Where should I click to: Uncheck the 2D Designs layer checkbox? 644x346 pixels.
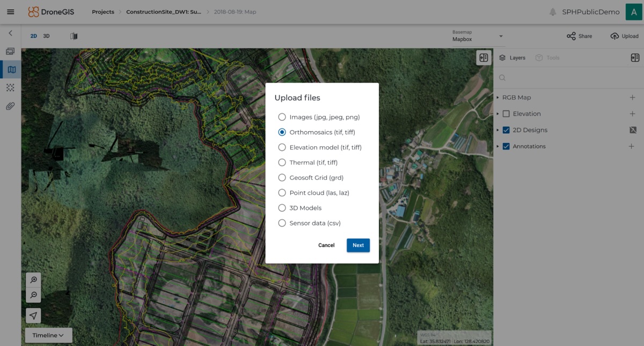(x=506, y=130)
